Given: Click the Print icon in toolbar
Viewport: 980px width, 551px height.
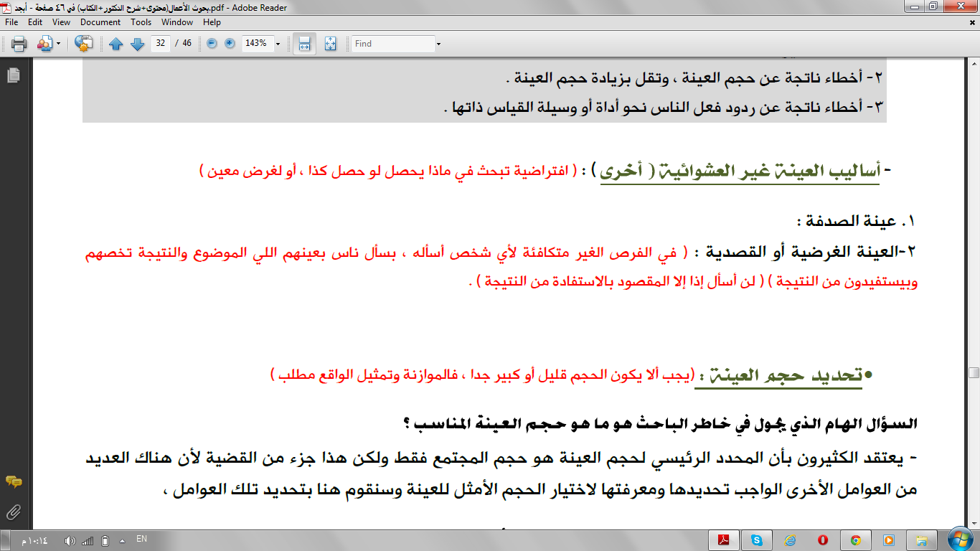Looking at the screenshot, I should [19, 44].
